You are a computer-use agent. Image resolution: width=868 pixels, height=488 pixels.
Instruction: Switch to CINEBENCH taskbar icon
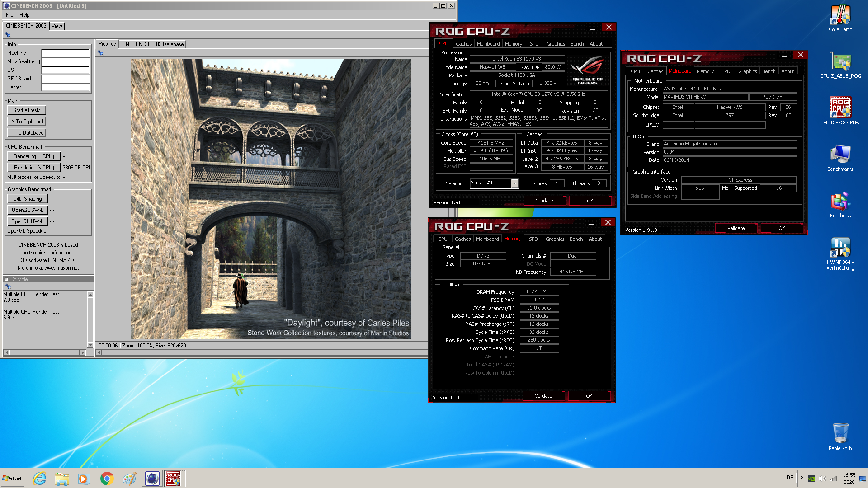tap(152, 479)
